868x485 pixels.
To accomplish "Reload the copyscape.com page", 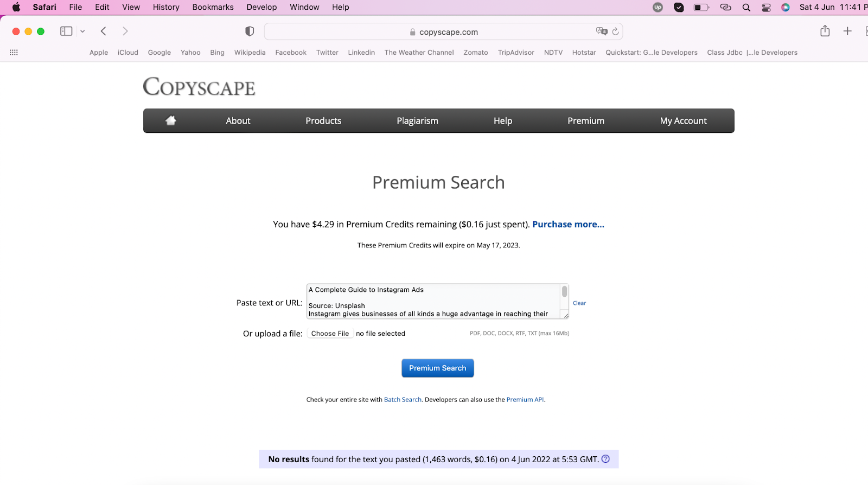I will (615, 31).
